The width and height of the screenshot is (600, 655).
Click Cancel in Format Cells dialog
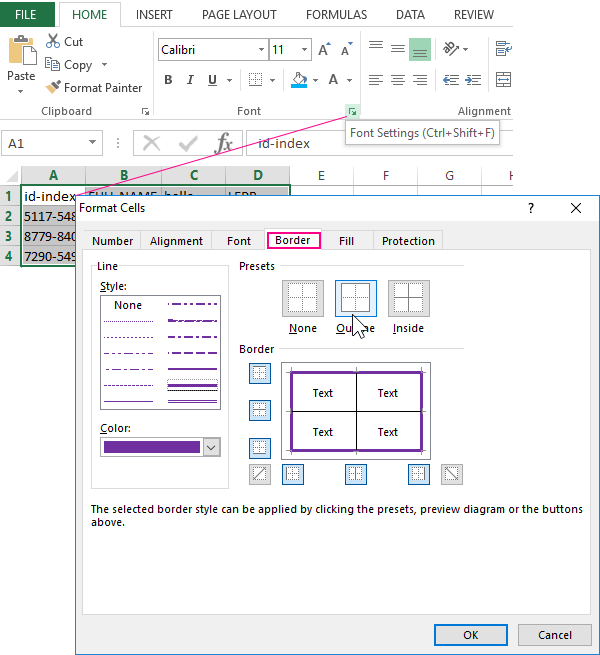(554, 635)
